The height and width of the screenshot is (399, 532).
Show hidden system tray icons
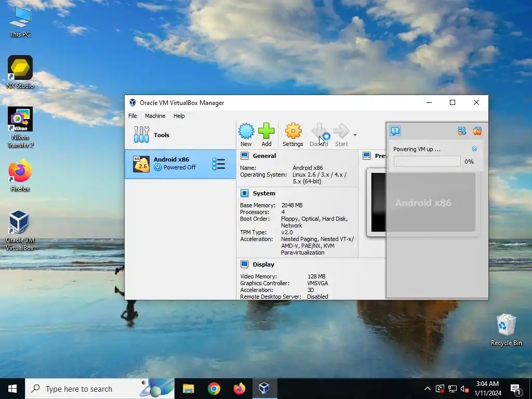click(x=428, y=389)
